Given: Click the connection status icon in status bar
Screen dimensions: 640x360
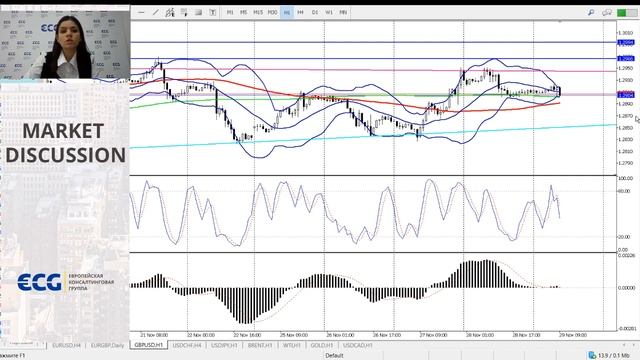Looking at the screenshot, I should pyautogui.click(x=592, y=356).
